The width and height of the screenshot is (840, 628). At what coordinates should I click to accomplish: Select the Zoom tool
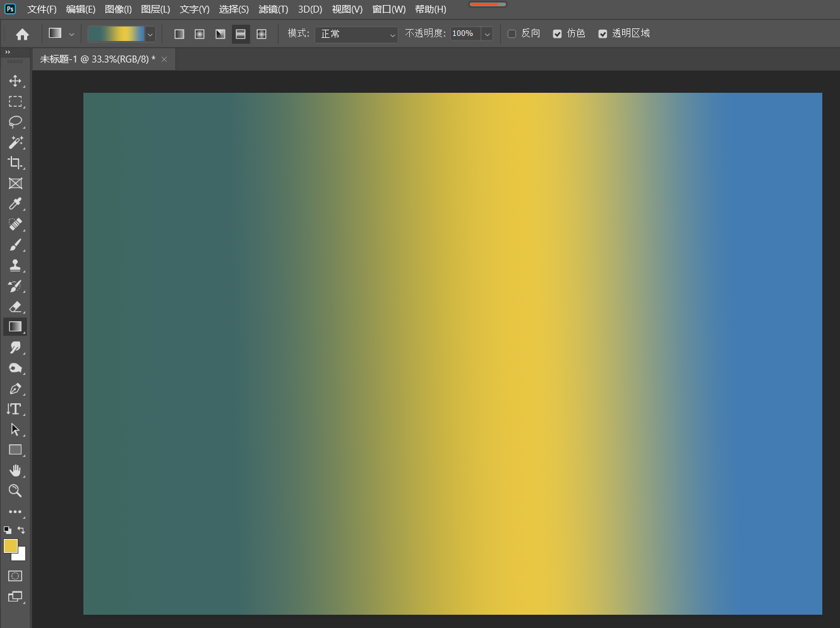[x=15, y=490]
